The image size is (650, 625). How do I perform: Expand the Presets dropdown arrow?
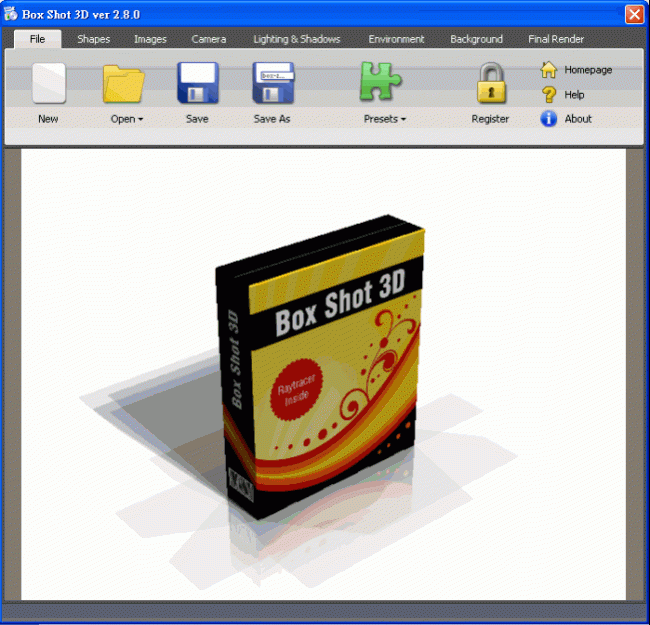point(403,120)
